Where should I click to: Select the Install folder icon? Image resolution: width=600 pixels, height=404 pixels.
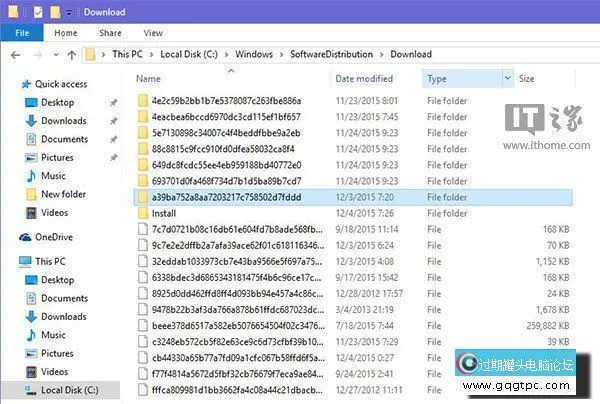(x=143, y=213)
